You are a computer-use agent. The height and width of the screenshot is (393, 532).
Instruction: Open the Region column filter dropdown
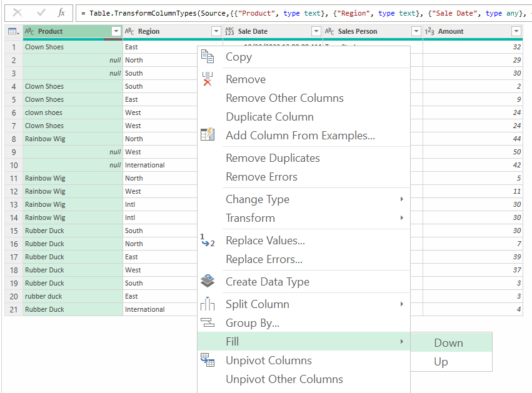(x=216, y=31)
